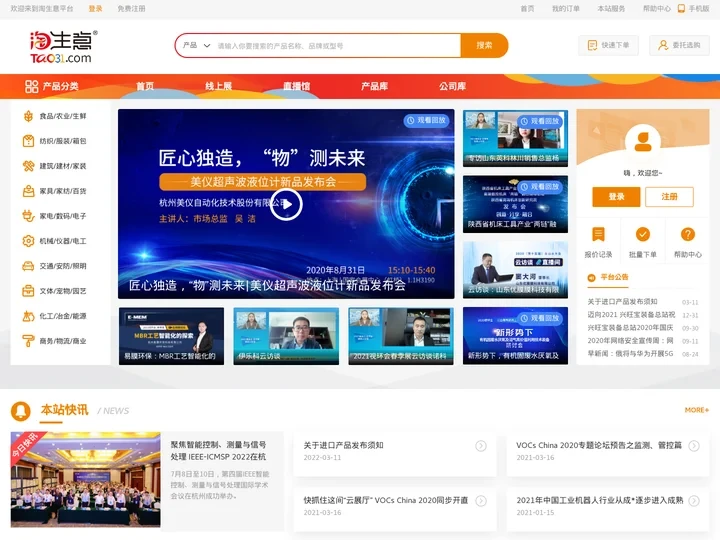Click the 免费注册 link at top

[x=131, y=8]
